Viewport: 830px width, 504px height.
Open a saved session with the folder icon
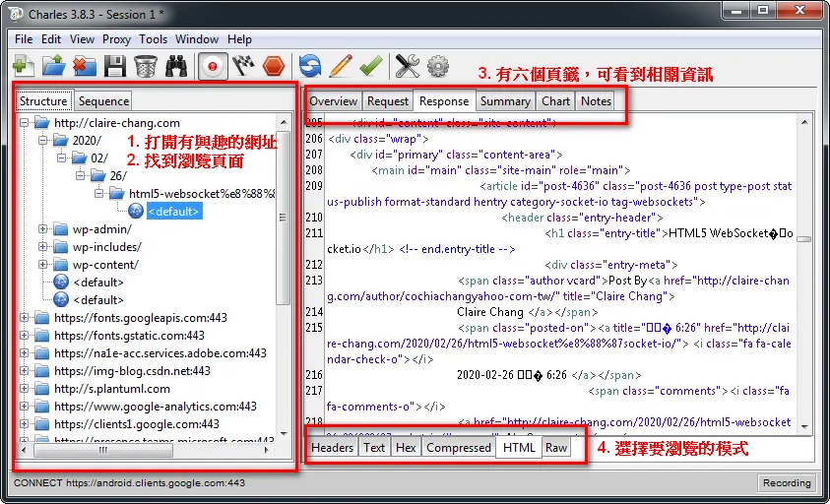53,67
